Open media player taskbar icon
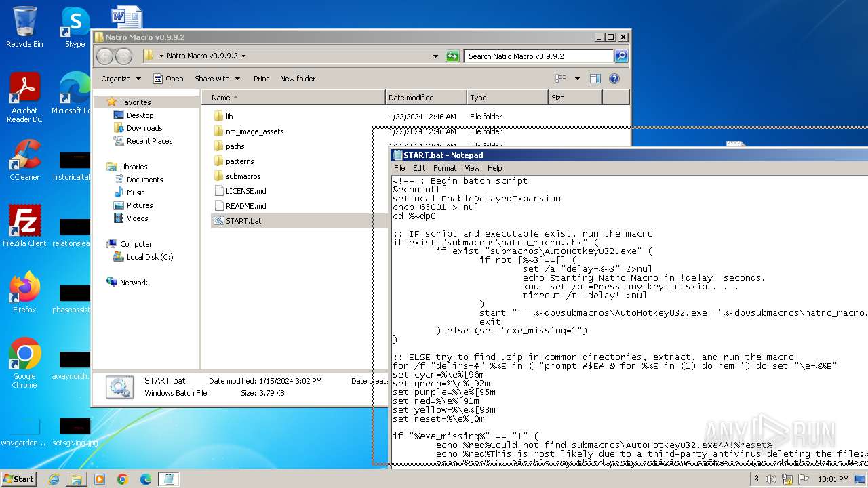Image resolution: width=868 pixels, height=488 pixels. point(100,479)
